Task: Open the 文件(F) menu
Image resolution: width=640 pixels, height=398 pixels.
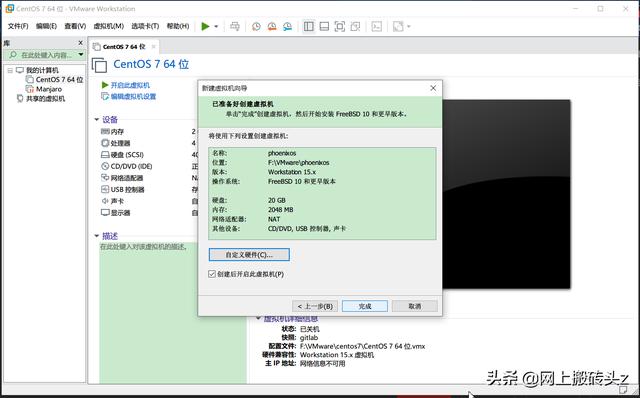Action: click(18, 26)
